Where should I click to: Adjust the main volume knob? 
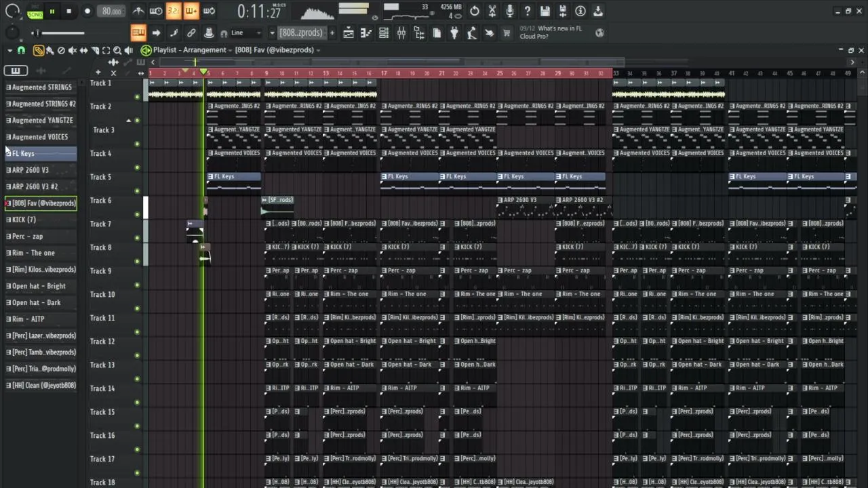point(12,12)
